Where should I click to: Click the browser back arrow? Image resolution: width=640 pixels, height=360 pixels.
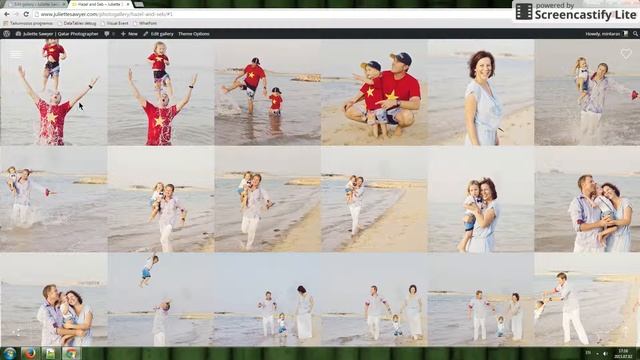[7, 14]
